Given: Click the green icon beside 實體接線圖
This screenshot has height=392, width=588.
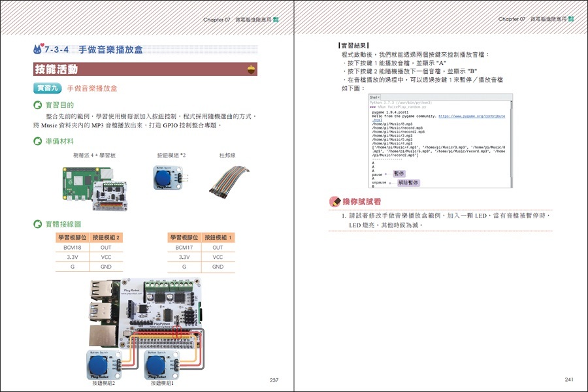Looking at the screenshot, I should tap(38, 224).
